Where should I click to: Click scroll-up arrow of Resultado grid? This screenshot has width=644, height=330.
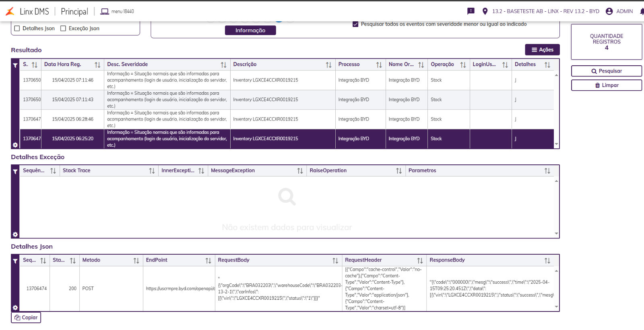tap(557, 75)
